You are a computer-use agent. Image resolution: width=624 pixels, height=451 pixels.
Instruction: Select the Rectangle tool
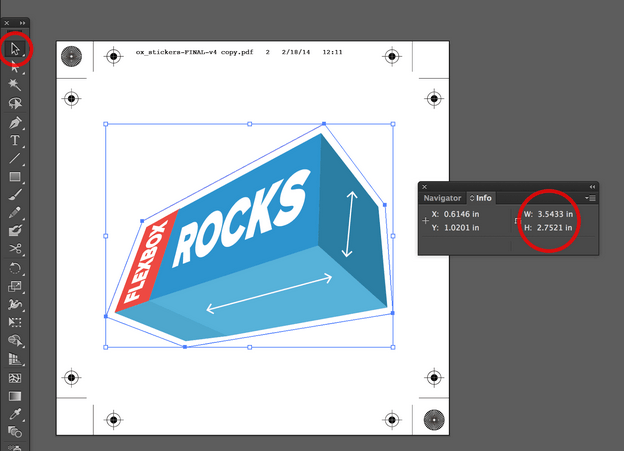click(x=15, y=176)
